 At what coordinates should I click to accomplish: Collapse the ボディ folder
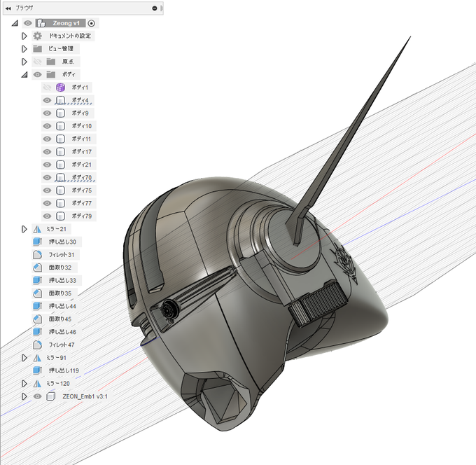[24, 74]
